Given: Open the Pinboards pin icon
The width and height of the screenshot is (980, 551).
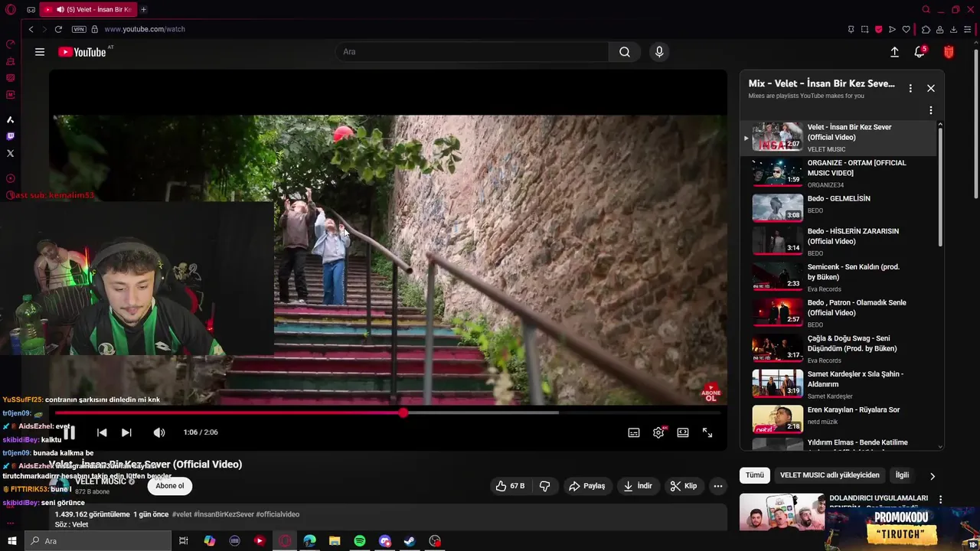Looking at the screenshot, I should click(x=851, y=29).
